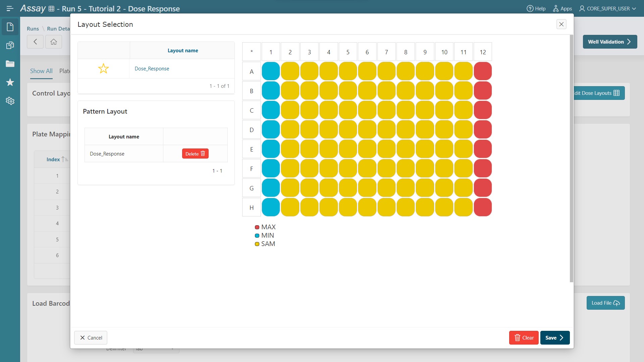The width and height of the screenshot is (644, 362).
Task: Close the Layout Selection dialog
Action: (561, 24)
